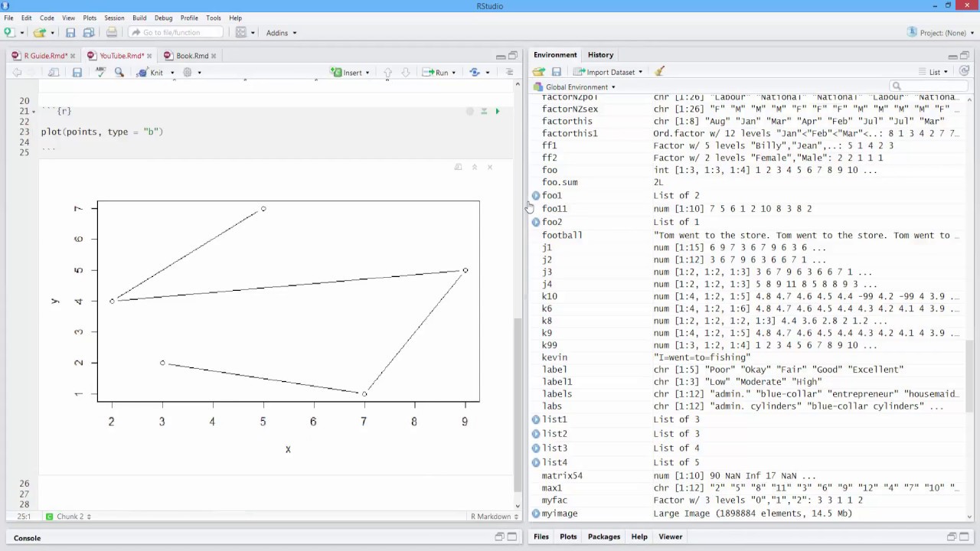Go to previous chunk arrow
980x551 pixels.
(387, 72)
